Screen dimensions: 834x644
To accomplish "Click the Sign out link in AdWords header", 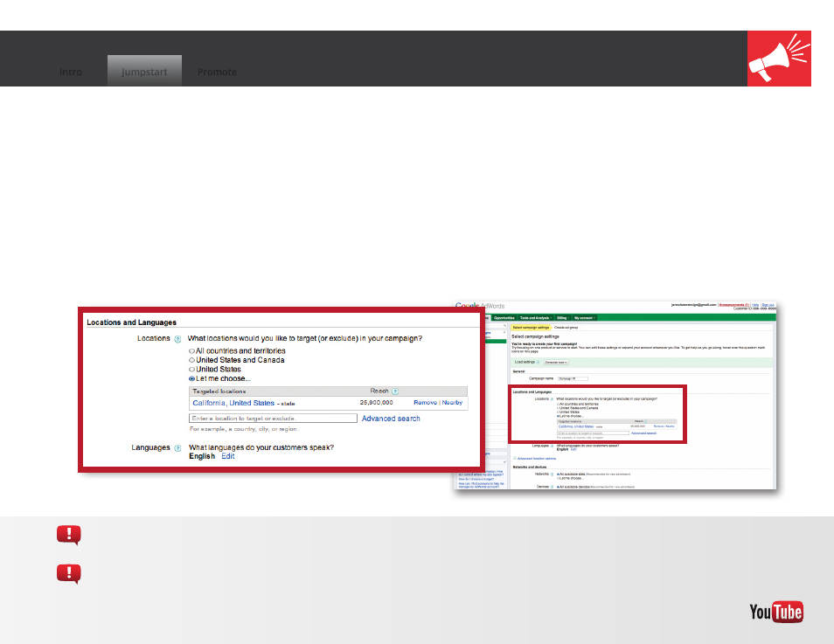I will pyautogui.click(x=768, y=305).
